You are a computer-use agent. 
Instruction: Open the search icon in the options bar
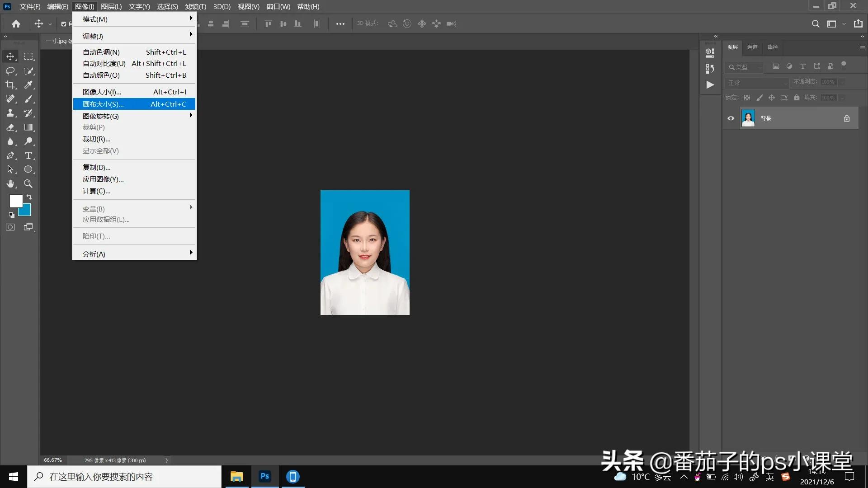point(816,23)
